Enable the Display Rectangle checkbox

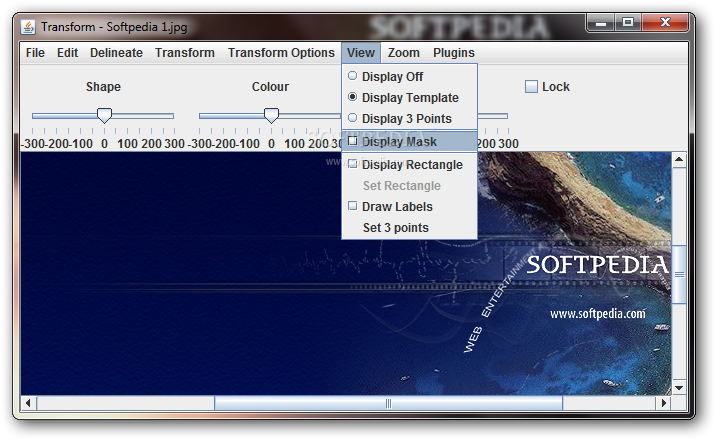pyautogui.click(x=410, y=165)
